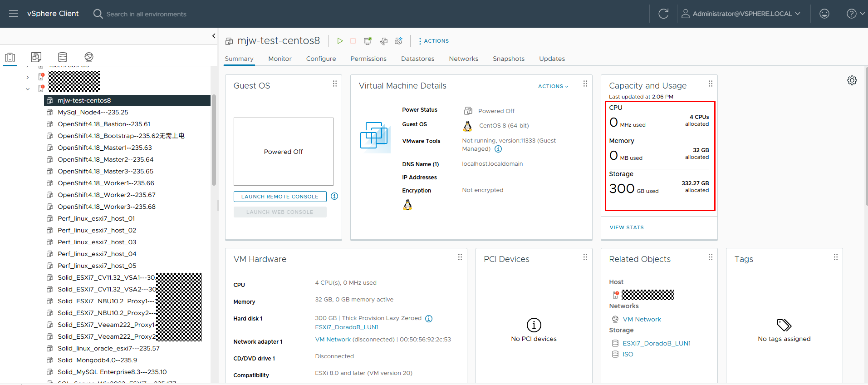
Task: Switch to Storage inventory view
Action: coord(63,57)
